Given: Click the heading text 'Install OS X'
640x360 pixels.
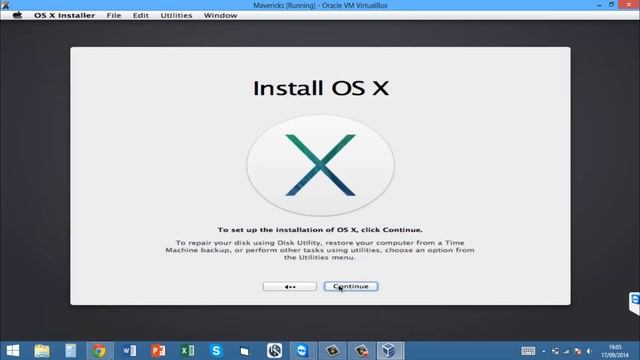Looking at the screenshot, I should click(321, 88).
